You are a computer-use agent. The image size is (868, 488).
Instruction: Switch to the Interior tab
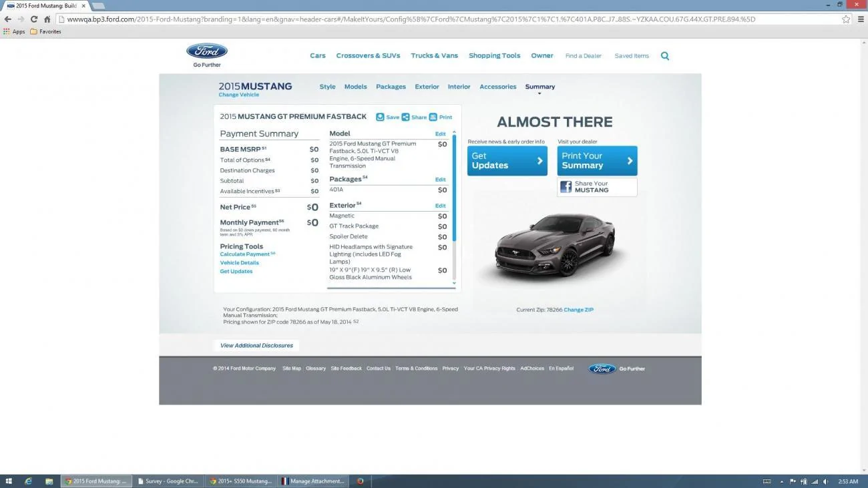[459, 87]
